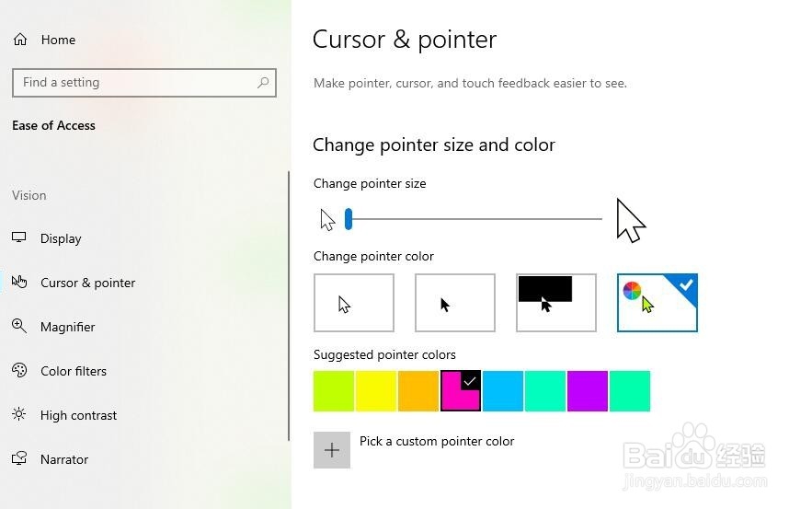Image resolution: width=812 pixels, height=509 pixels.
Task: Click the large pointer icon right of the size slider
Action: 631,220
